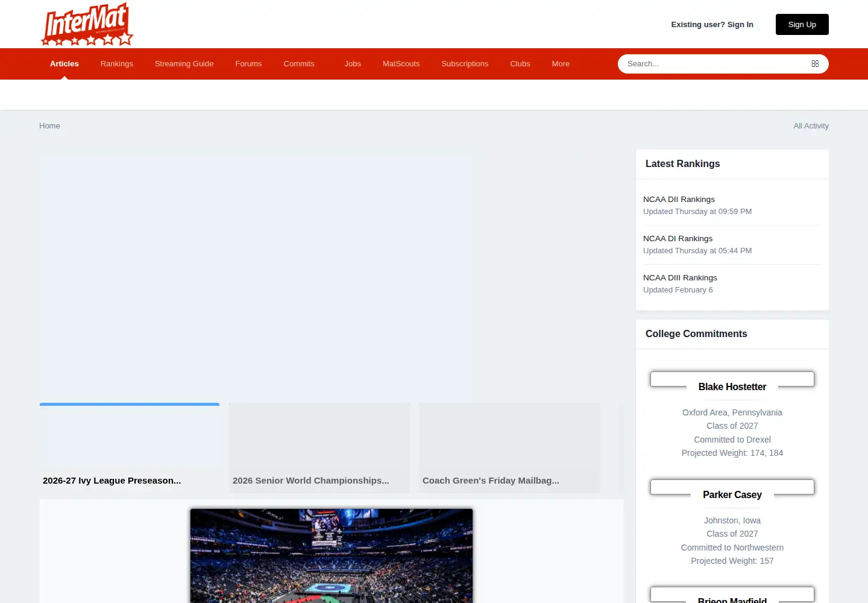Screen dimensions: 868x603
Task: Click "Oxford Area, Pennsylvania" text
Action: click(732, 412)
